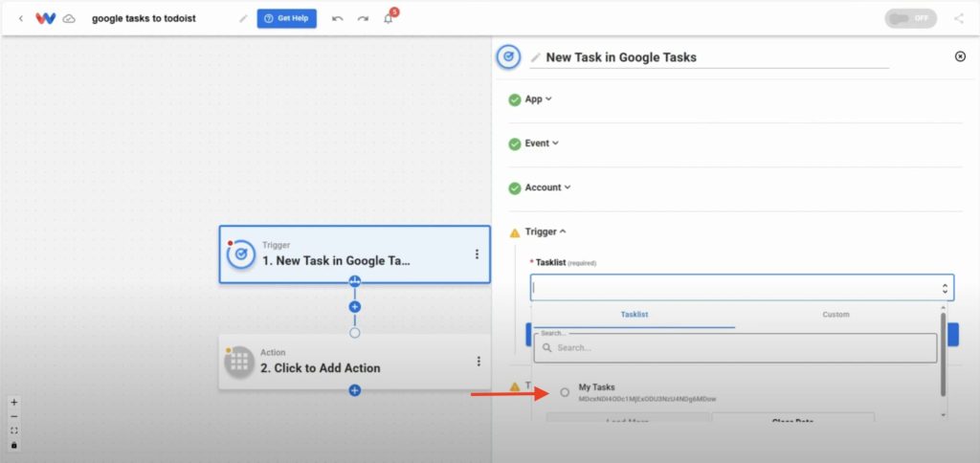Click the Get Help button

287,19
